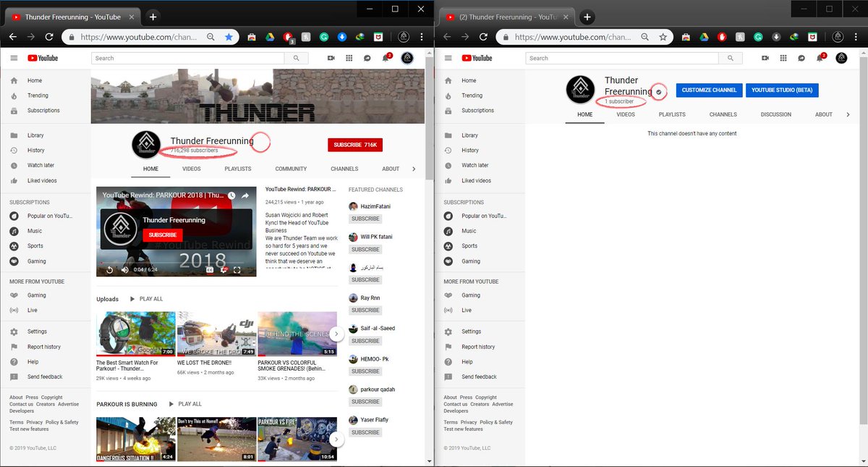868x467 pixels.
Task: Click the Watch later clock on the video player
Action: click(x=231, y=195)
